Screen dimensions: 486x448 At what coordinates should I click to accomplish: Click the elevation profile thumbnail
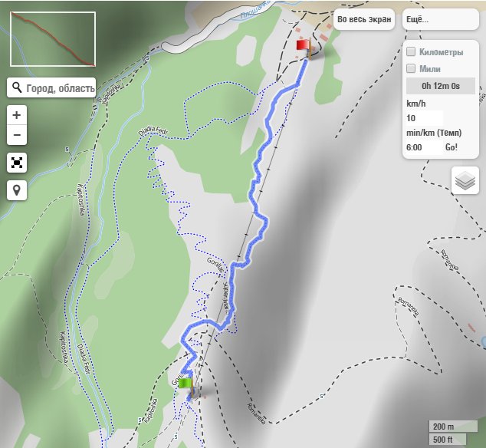[x=53, y=39]
